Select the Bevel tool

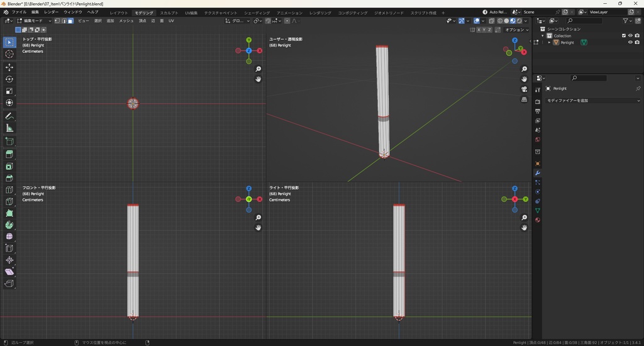[x=9, y=178]
